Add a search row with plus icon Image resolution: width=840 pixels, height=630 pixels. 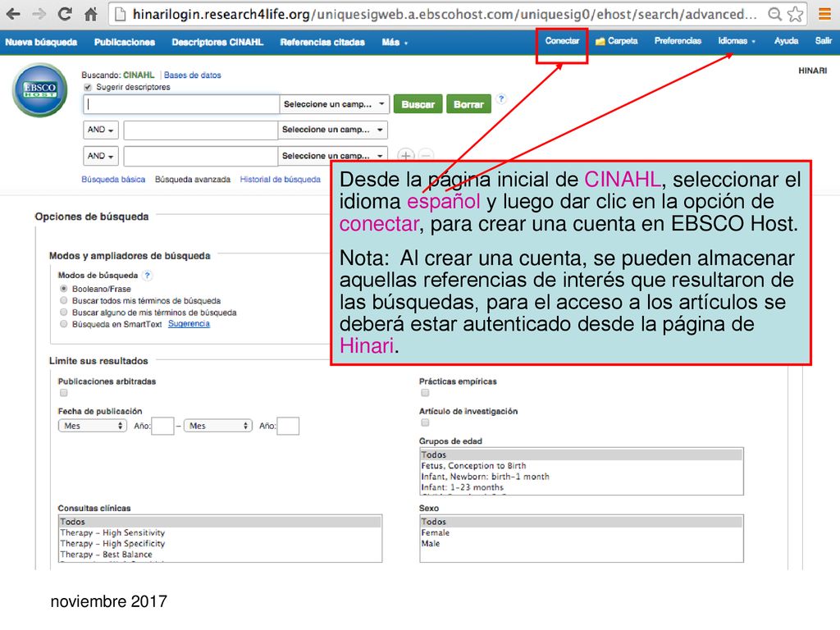click(x=406, y=156)
